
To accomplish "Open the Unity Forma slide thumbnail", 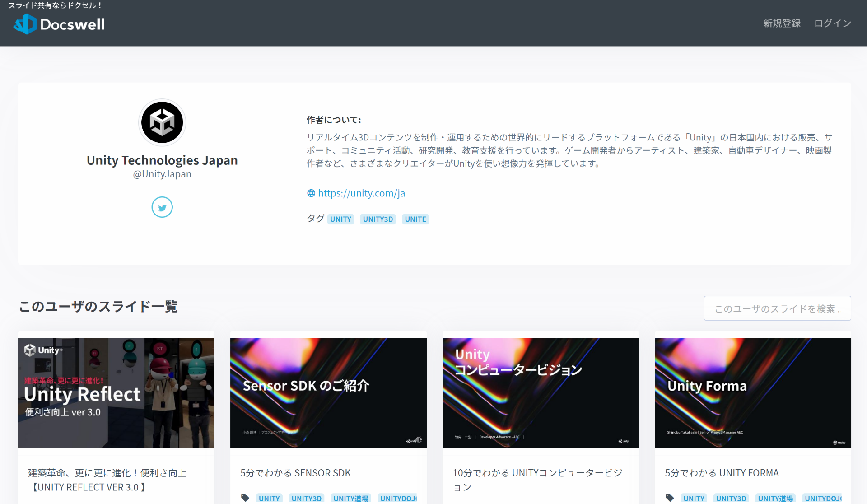I will click(753, 393).
